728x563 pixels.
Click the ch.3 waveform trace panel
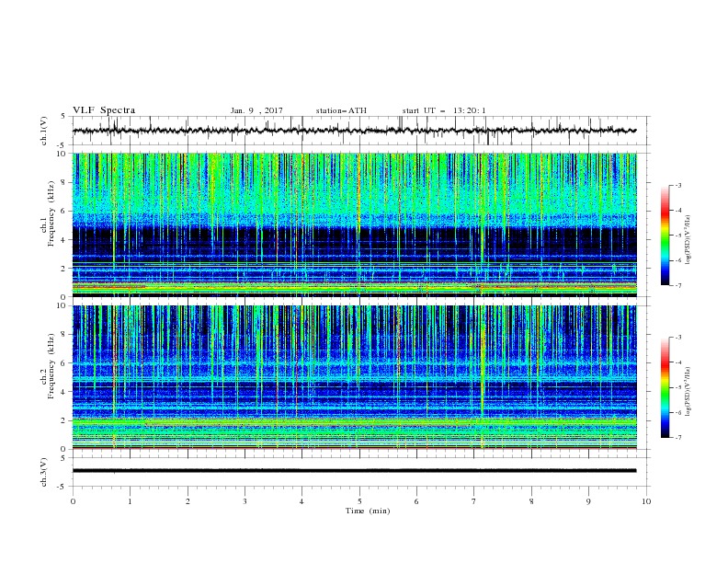361,472
